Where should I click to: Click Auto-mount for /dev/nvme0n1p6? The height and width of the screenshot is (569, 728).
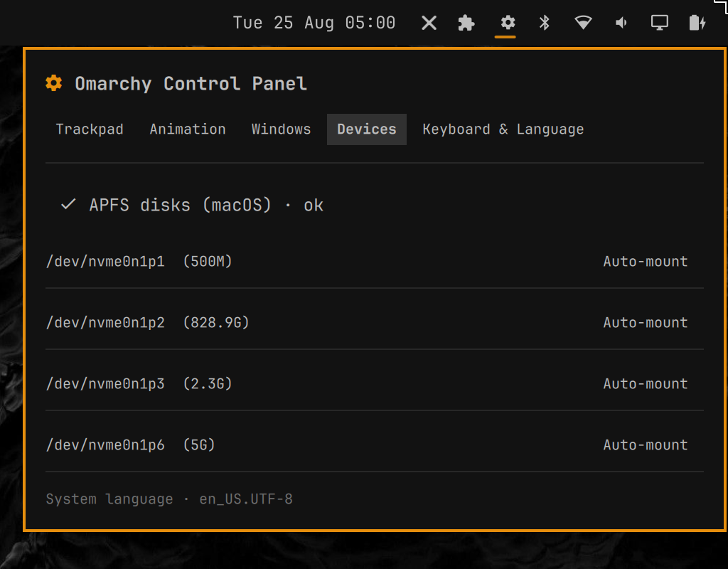pos(646,445)
